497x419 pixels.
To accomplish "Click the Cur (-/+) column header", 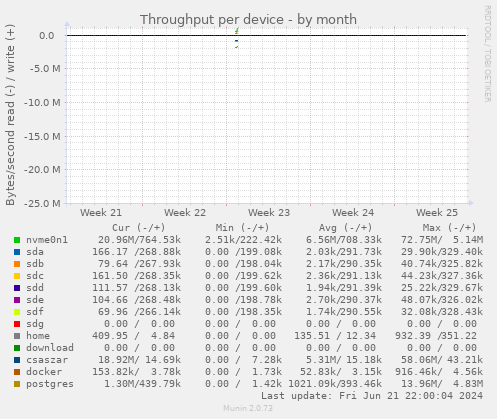I will pyautogui.click(x=139, y=228).
